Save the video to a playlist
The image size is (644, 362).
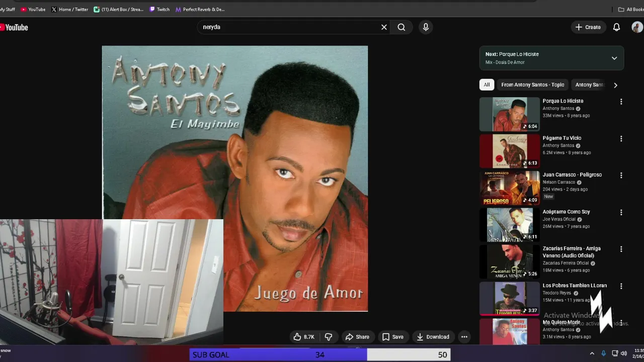(392, 337)
